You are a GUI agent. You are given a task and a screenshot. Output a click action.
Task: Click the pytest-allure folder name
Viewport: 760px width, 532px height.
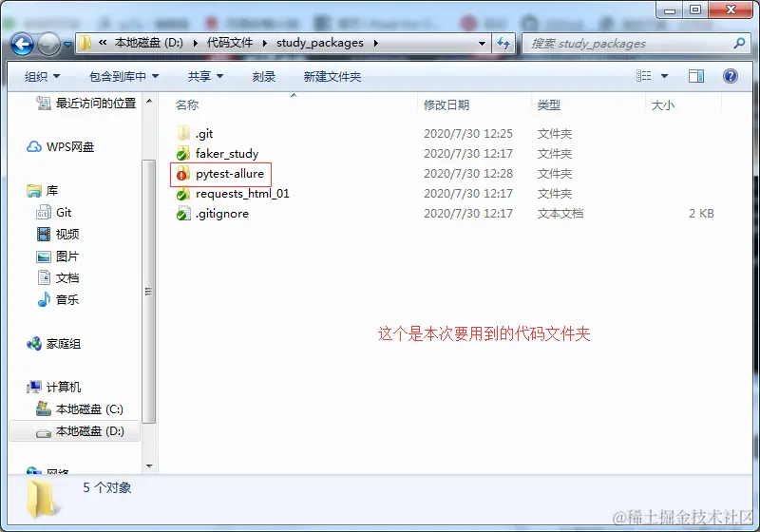[230, 174]
